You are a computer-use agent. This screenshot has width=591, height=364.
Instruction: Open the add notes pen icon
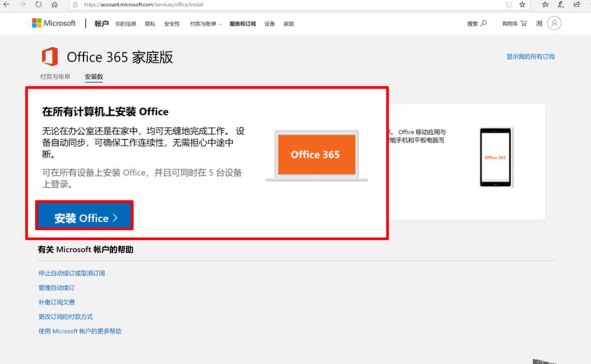[561, 4]
